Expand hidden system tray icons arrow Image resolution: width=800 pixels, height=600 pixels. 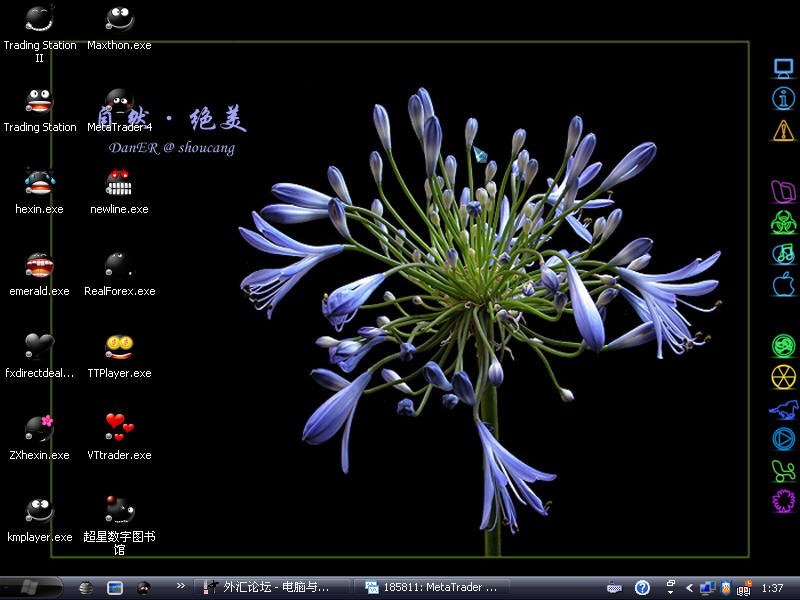click(689, 588)
